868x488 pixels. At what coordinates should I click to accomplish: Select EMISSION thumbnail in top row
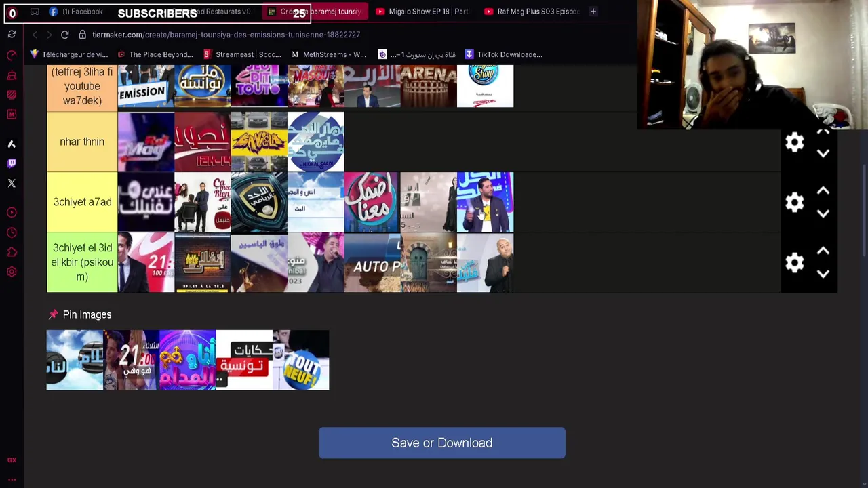click(x=146, y=86)
